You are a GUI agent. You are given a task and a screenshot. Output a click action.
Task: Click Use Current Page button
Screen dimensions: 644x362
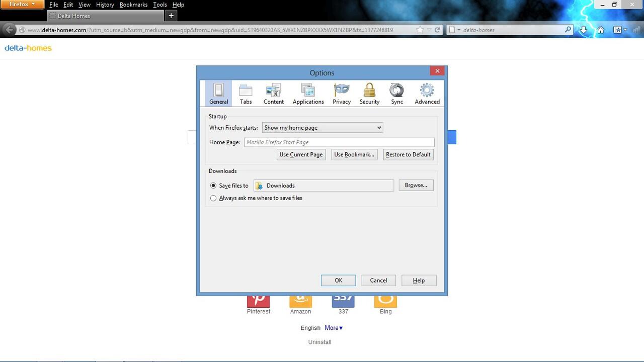coord(301,154)
